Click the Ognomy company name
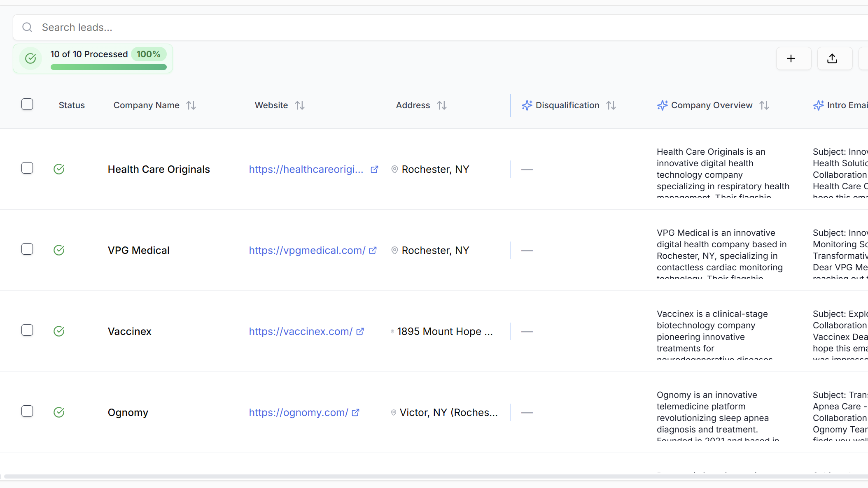868x488 pixels. (x=128, y=412)
